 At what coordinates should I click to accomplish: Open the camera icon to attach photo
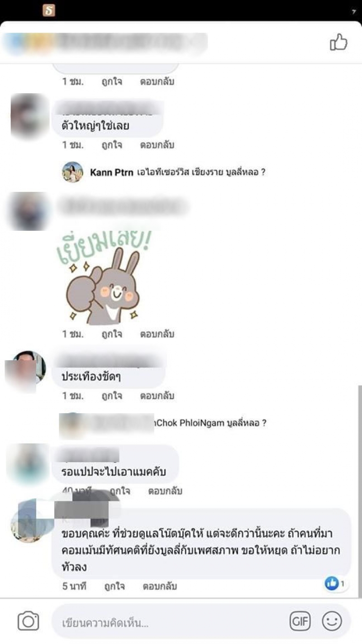(x=28, y=621)
